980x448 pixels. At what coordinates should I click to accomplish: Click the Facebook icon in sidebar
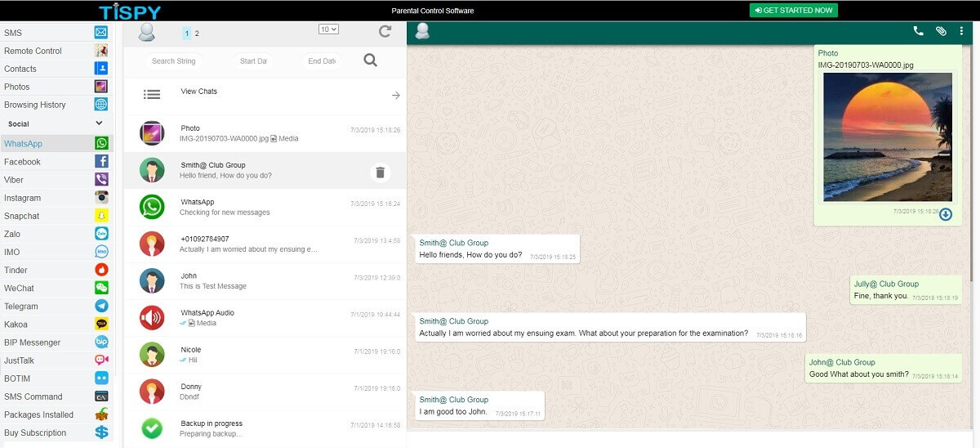101,162
